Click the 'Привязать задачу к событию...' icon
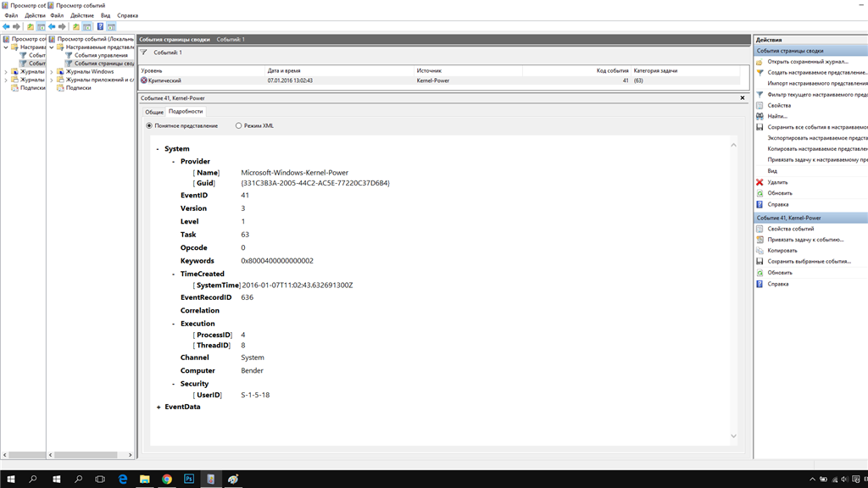This screenshot has height=488, width=868. click(x=759, y=240)
